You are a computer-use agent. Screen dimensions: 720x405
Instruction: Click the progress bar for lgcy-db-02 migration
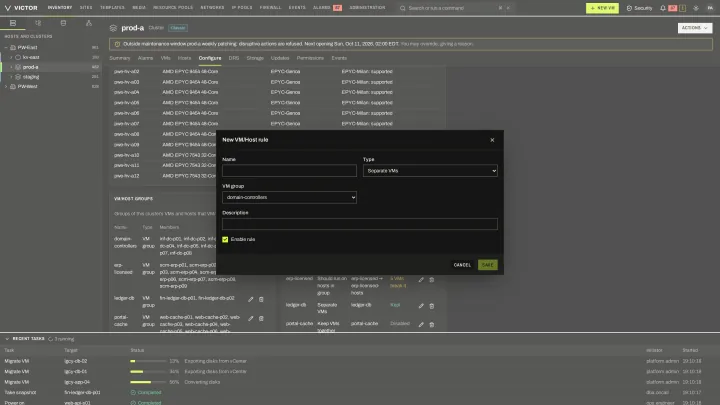[x=147, y=361]
